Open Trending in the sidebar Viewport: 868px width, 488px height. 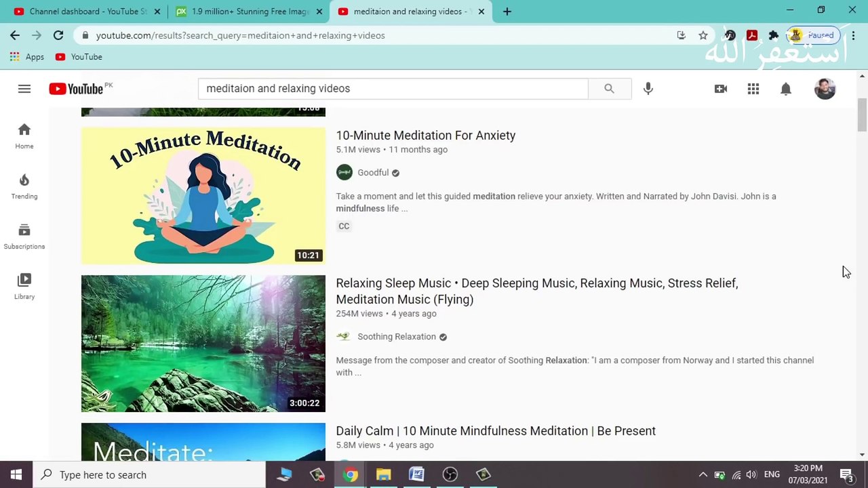(24, 186)
